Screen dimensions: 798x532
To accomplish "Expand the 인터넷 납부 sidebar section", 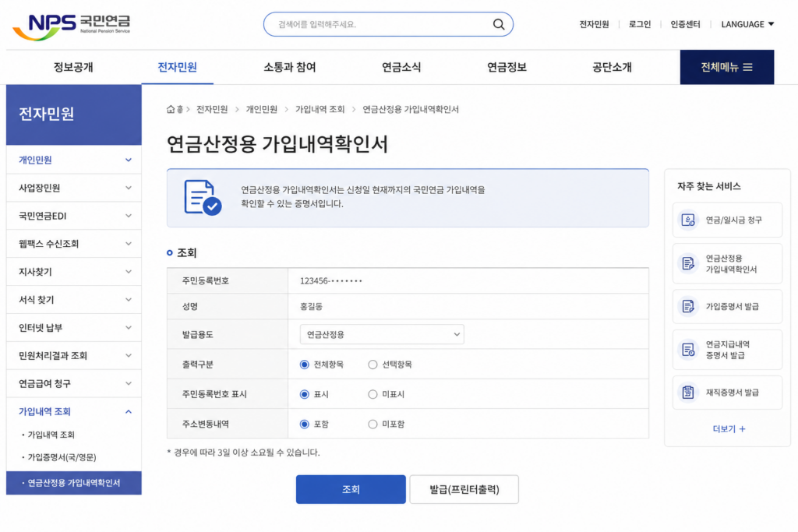I will [74, 328].
